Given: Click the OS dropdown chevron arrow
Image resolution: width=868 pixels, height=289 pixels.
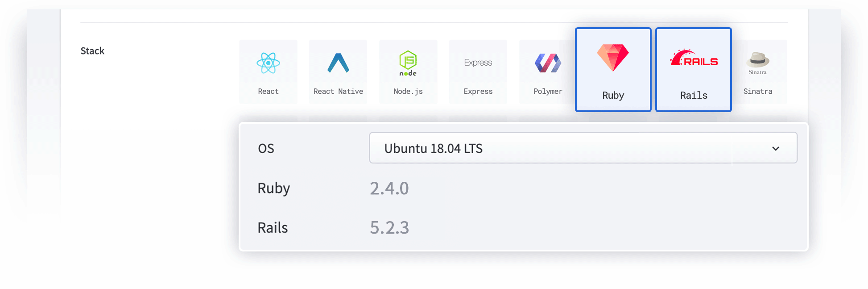Looking at the screenshot, I should pyautogui.click(x=776, y=149).
